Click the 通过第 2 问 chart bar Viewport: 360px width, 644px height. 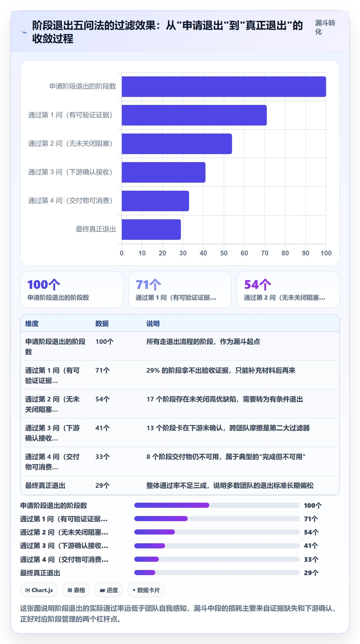coord(177,144)
